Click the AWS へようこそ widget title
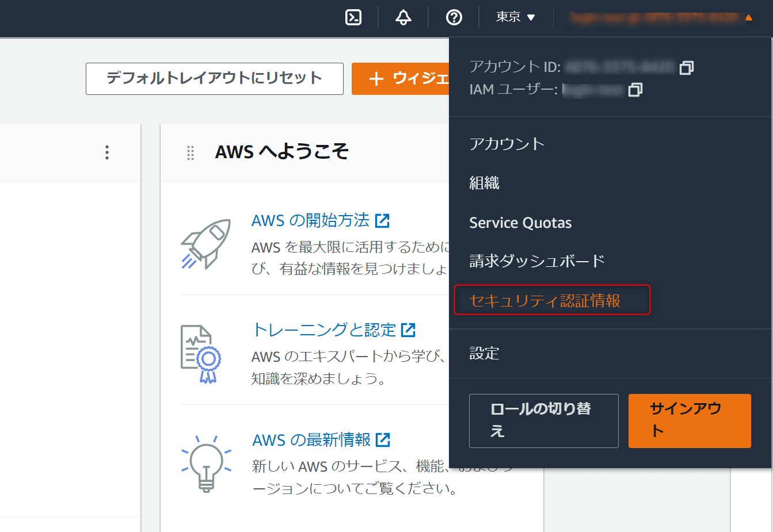Screen dimensions: 773x532 pyautogui.click(x=282, y=152)
